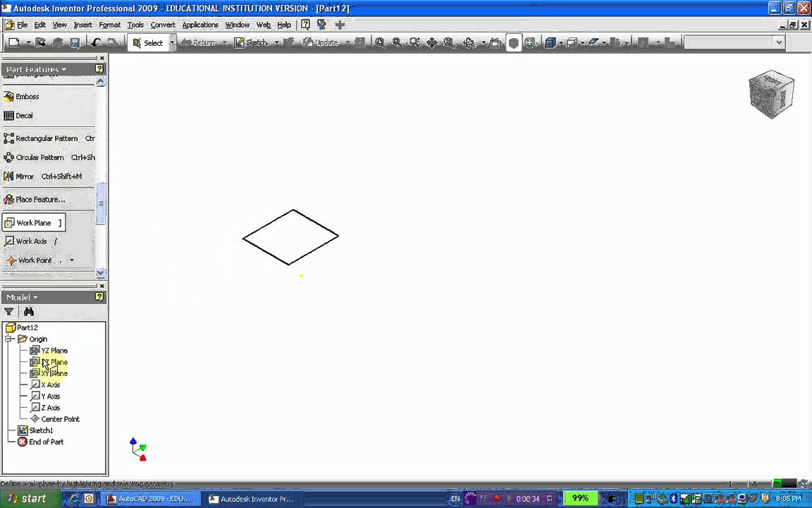The height and width of the screenshot is (508, 812).
Task: Click the panel scroll up arrow
Action: point(101,81)
